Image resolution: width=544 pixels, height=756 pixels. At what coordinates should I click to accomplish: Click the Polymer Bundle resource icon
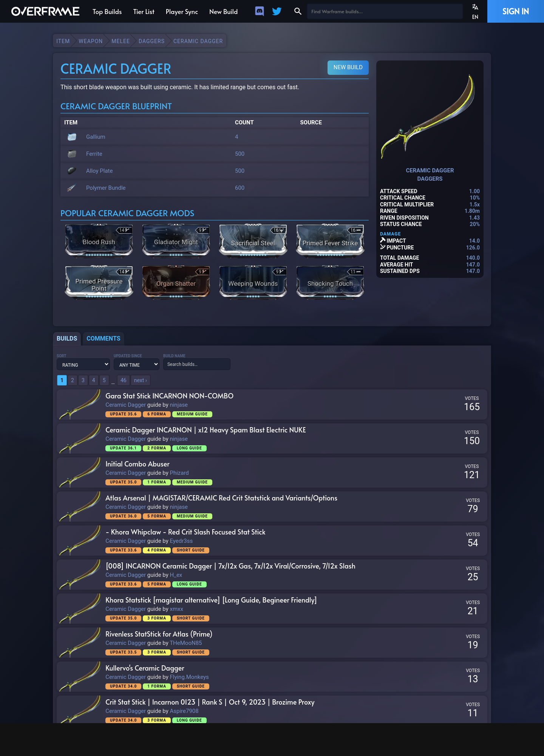click(72, 188)
